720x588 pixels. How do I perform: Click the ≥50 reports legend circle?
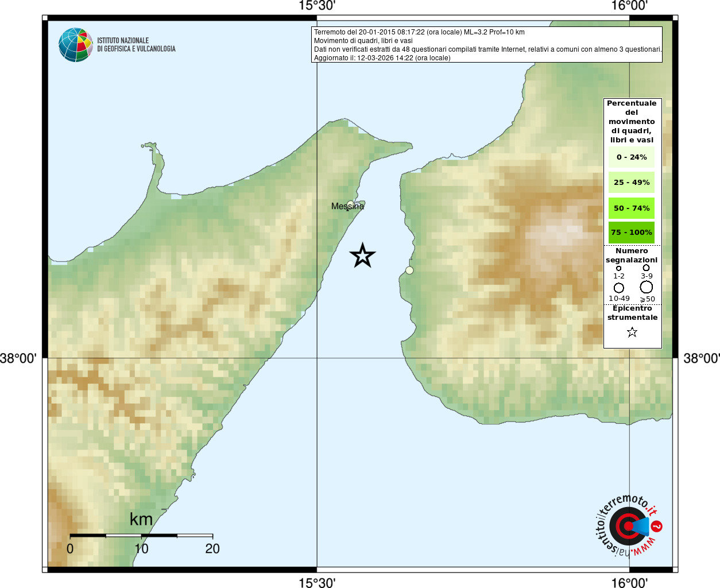coord(647,287)
